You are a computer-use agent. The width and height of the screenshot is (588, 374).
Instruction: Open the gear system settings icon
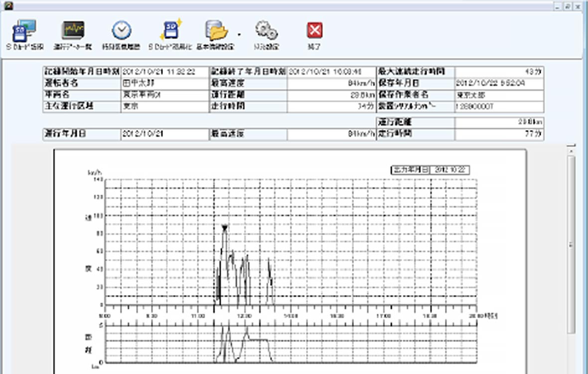(266, 31)
